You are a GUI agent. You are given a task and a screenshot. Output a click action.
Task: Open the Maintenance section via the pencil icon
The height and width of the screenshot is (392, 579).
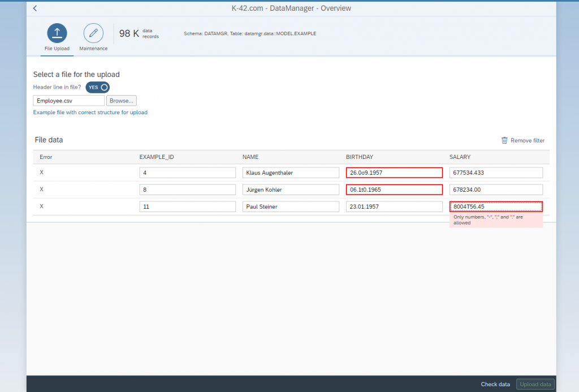93,33
